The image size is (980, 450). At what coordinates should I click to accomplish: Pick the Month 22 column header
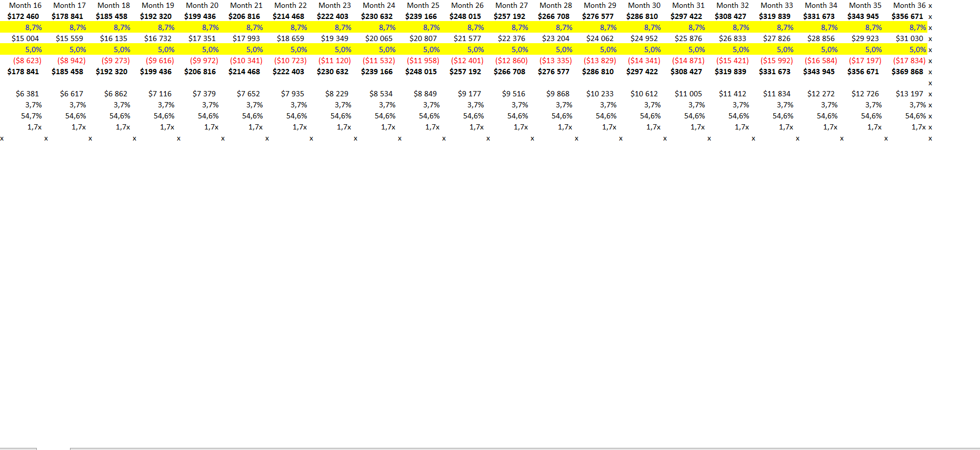(x=291, y=5)
